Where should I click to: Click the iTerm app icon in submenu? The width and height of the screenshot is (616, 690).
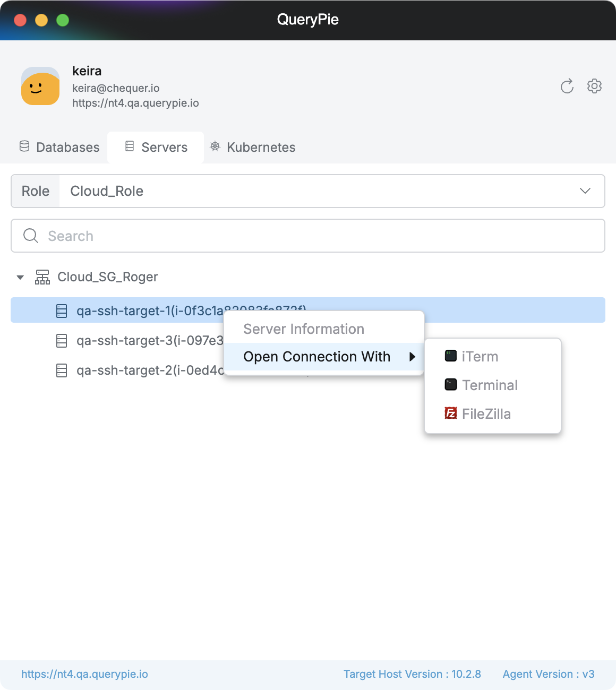point(451,356)
